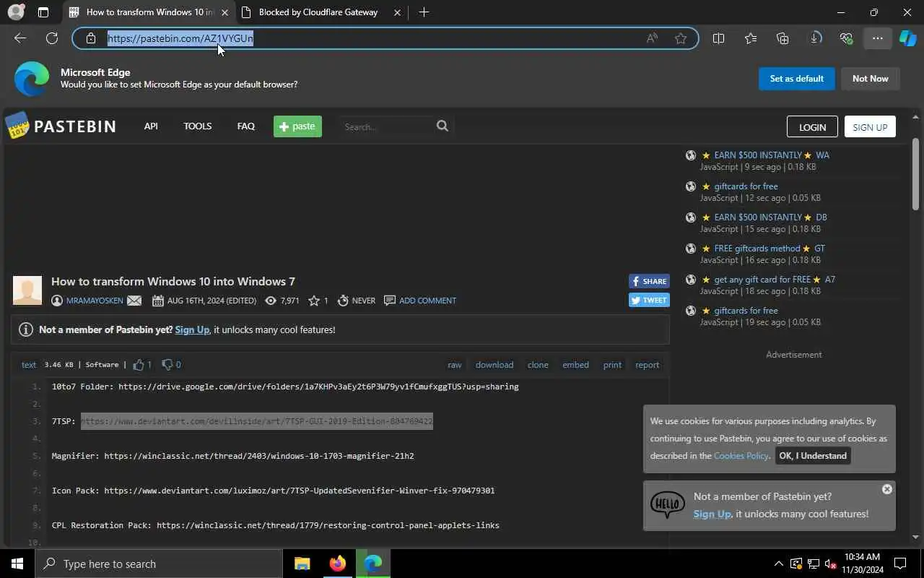This screenshot has height=578, width=924.
Task: Open MRAMAYOSKEN author profile link
Action: coord(95,301)
